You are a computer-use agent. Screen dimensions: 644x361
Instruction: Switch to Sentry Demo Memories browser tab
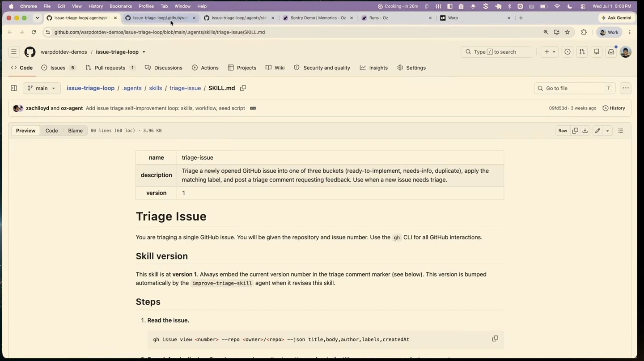318,18
